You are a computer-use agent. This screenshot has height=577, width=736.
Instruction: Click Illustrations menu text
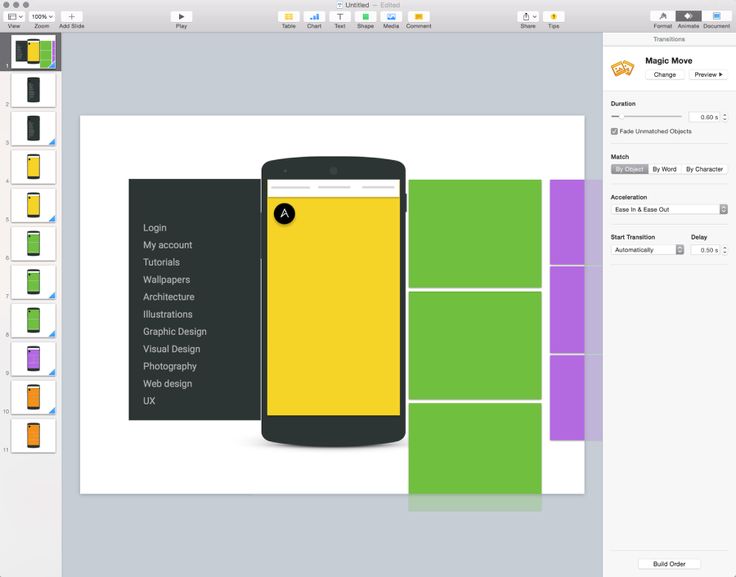tap(168, 314)
